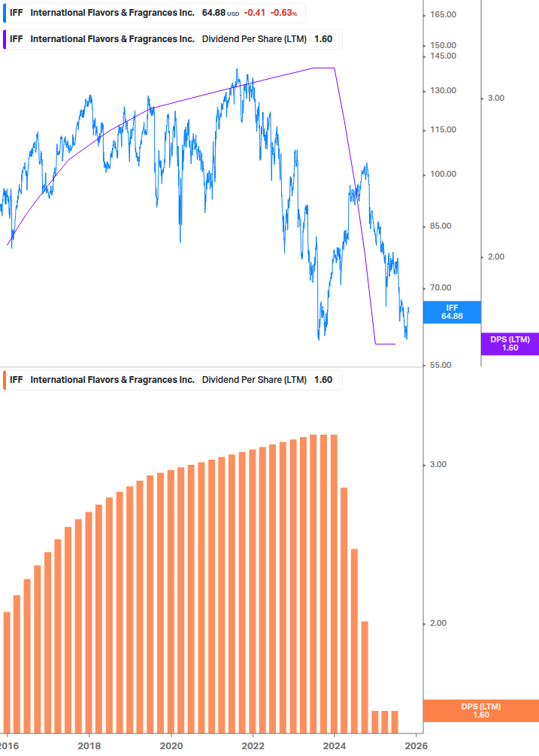Click the 165.00 price axis value
This screenshot has height=756, width=539.
point(443,14)
